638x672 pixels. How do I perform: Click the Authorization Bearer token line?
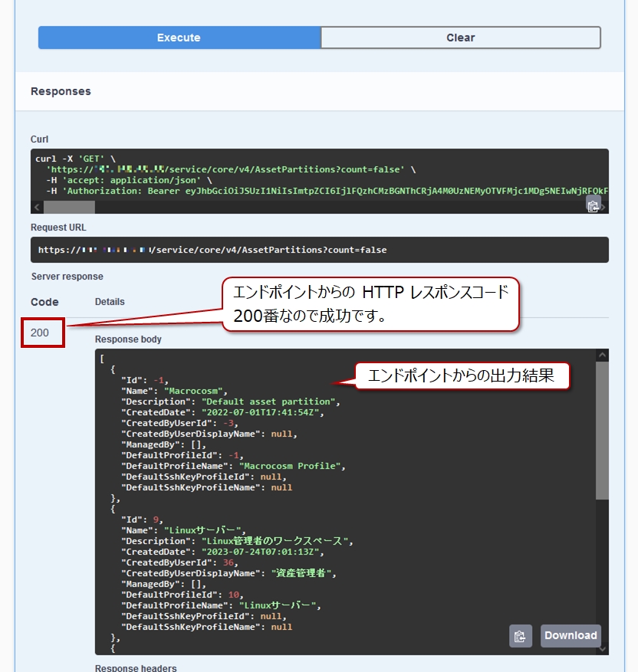click(x=327, y=191)
